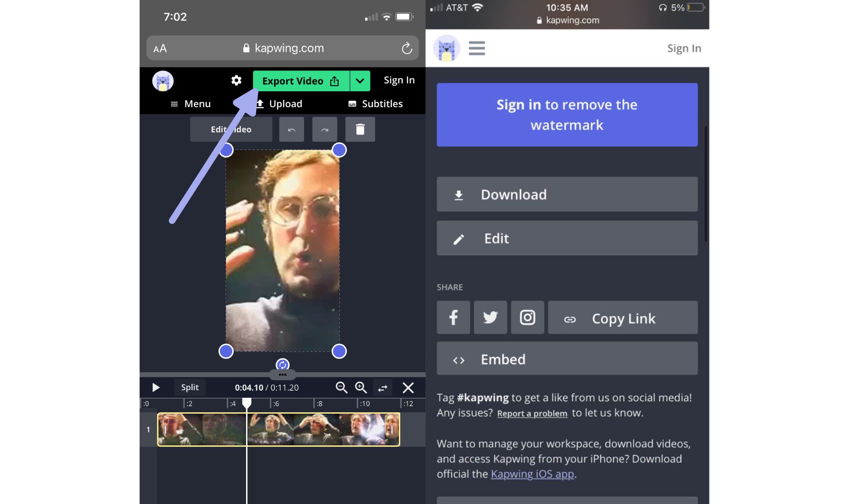Zoom out the timeline
This screenshot has width=851, height=504.
coord(341,388)
